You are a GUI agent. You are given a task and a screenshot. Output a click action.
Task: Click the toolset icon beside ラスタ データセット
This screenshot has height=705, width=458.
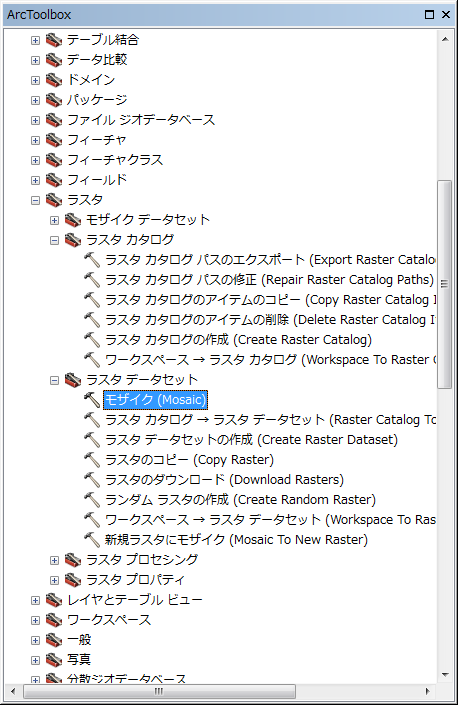pos(73,380)
